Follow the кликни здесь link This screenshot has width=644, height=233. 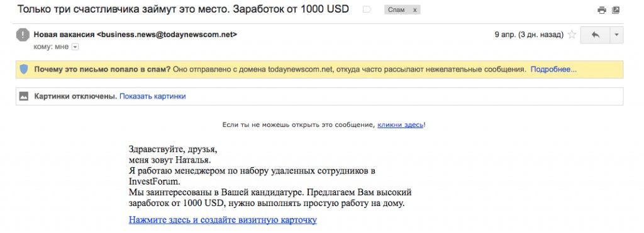click(x=400, y=124)
